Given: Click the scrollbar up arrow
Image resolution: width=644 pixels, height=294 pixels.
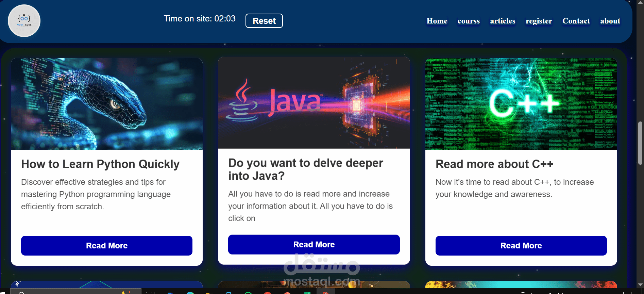Looking at the screenshot, I should (641, 2).
